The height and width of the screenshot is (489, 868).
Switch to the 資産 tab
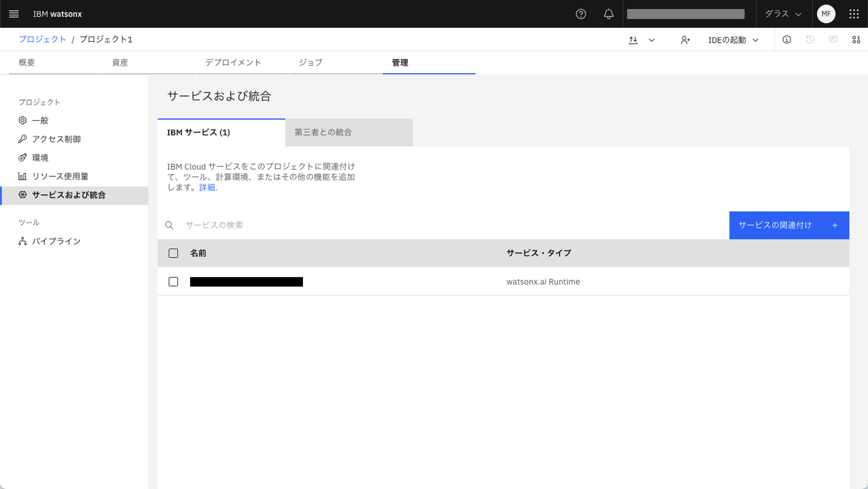[120, 63]
